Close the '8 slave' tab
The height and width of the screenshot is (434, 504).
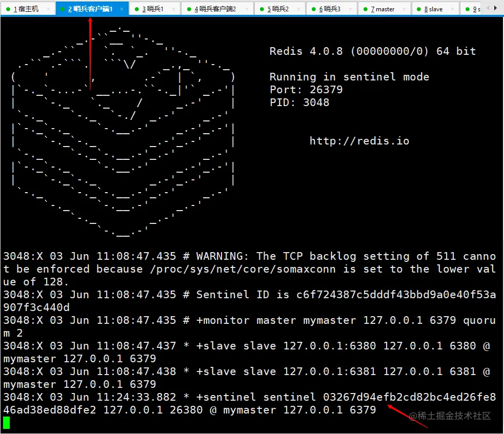[x=452, y=9]
